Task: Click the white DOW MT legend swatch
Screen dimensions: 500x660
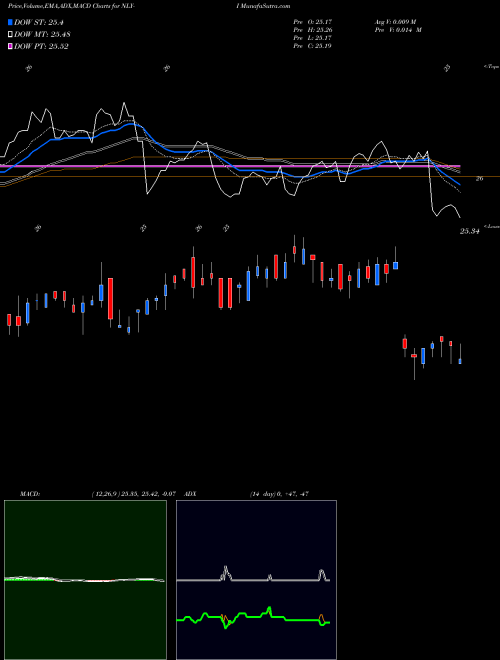Action: tap(10, 34)
